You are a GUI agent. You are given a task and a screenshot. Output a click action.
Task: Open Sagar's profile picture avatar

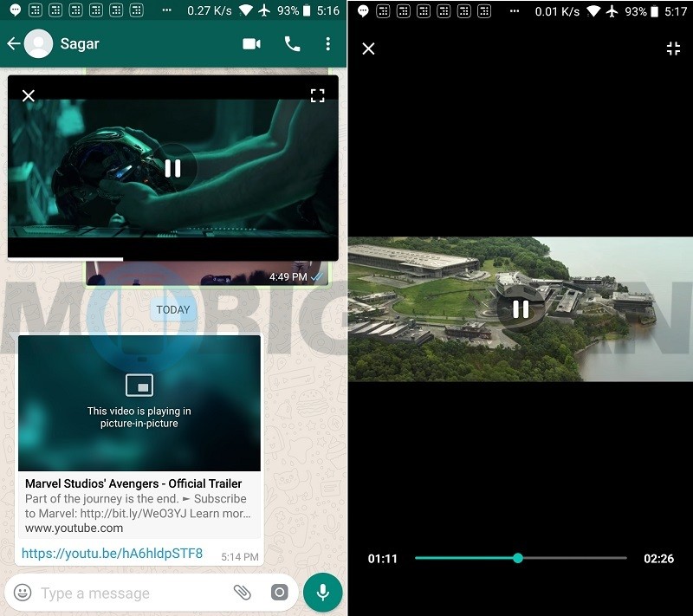click(x=38, y=43)
